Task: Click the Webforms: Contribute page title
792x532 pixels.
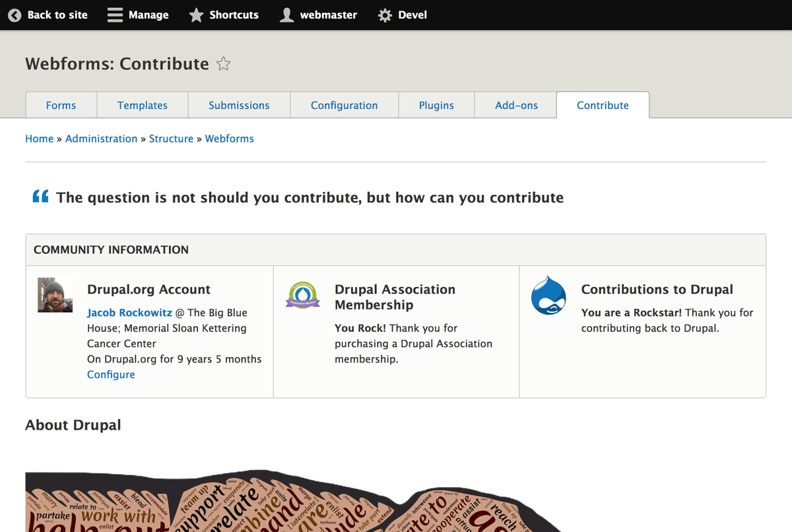Action: 117,64
